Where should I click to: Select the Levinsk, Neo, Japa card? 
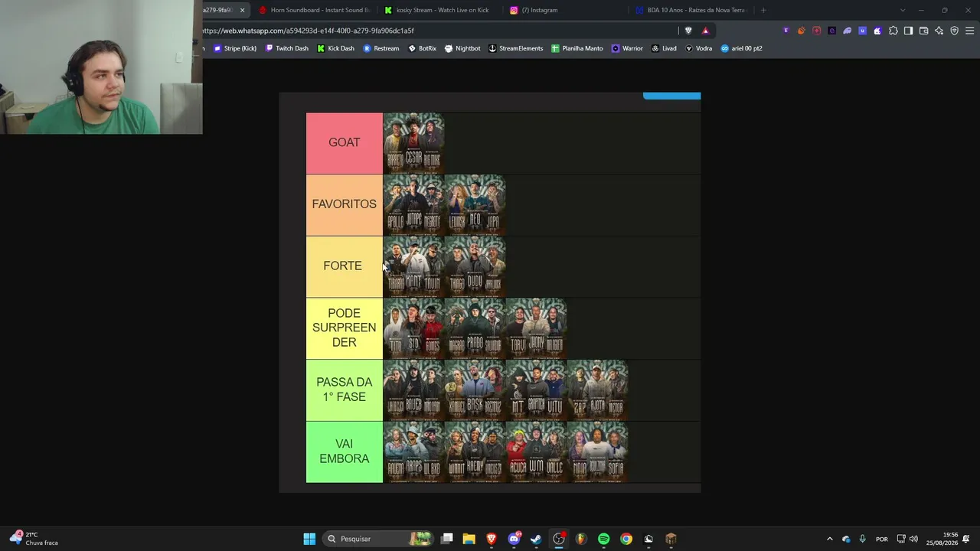coord(475,205)
